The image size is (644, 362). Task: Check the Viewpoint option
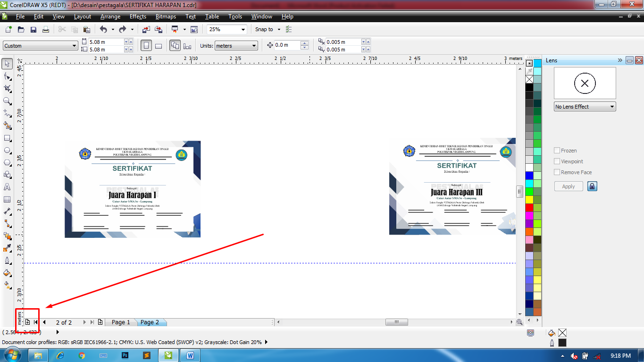point(557,161)
